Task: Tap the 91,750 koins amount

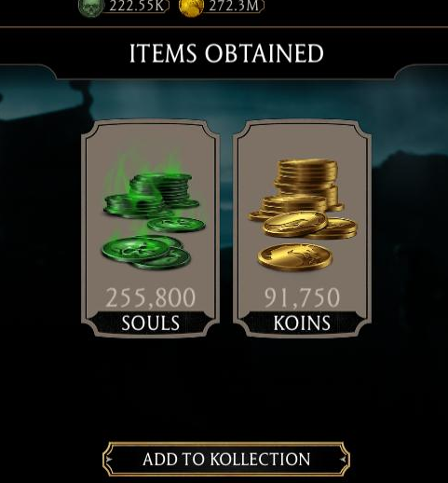Action: click(302, 297)
